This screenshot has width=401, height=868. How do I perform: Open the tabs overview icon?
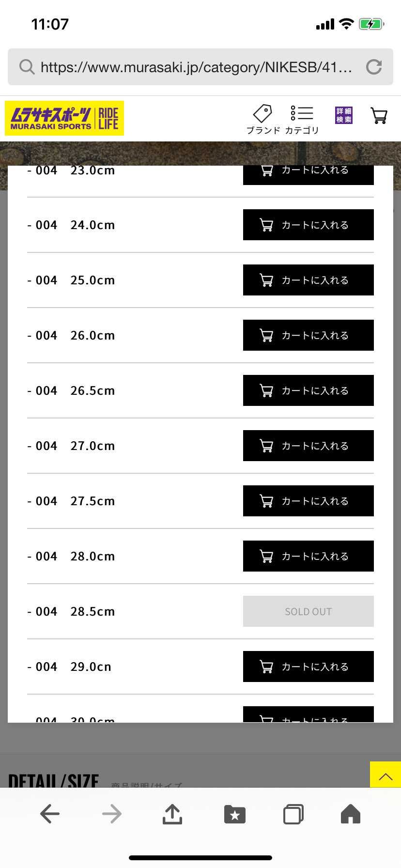293,814
